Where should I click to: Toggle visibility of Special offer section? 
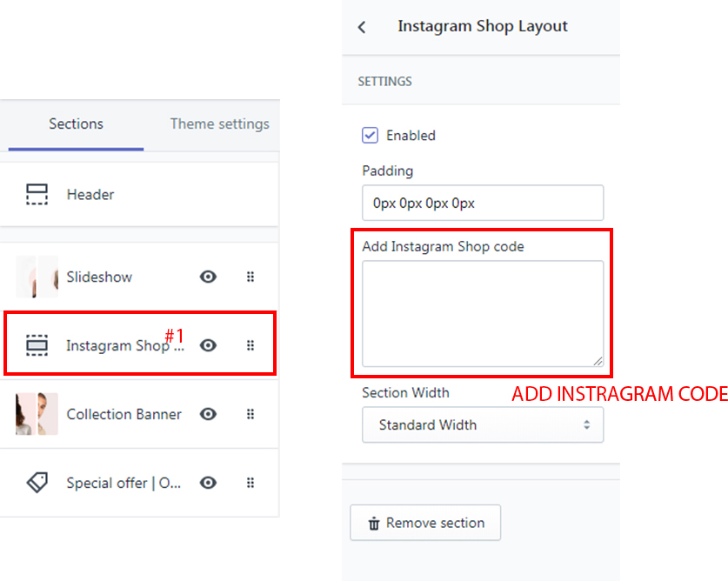point(208,483)
